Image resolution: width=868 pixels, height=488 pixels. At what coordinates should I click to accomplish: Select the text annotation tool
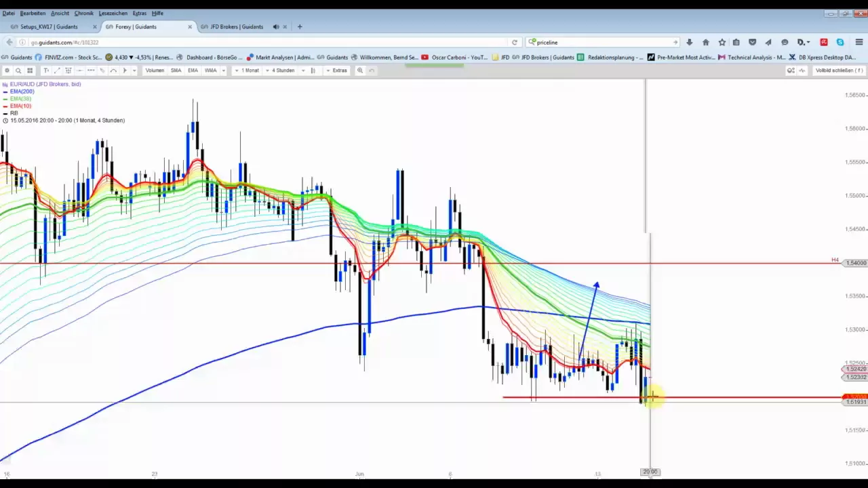pyautogui.click(x=46, y=70)
